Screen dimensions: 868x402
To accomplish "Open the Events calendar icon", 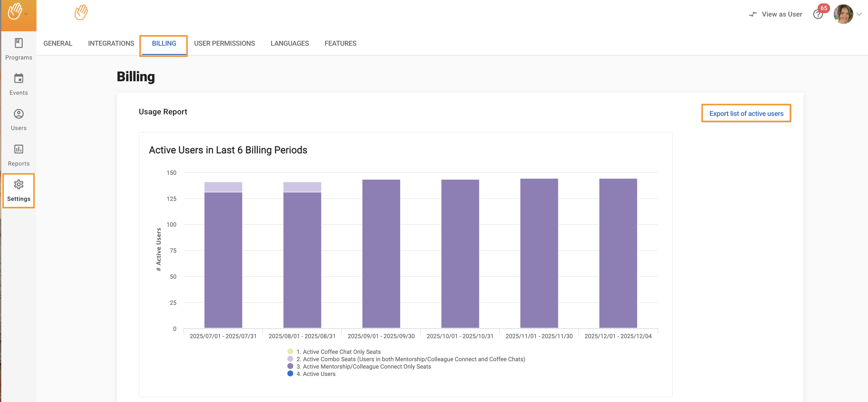I will coord(18,78).
